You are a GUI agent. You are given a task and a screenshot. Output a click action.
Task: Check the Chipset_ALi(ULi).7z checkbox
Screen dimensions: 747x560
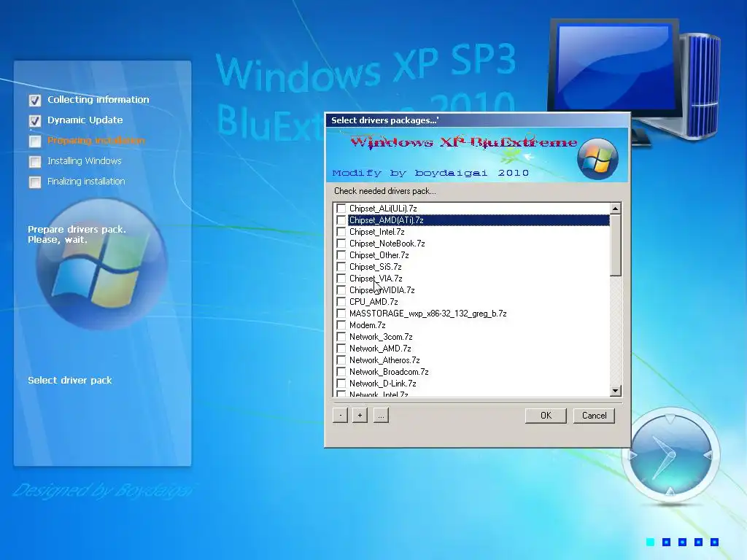(x=341, y=209)
